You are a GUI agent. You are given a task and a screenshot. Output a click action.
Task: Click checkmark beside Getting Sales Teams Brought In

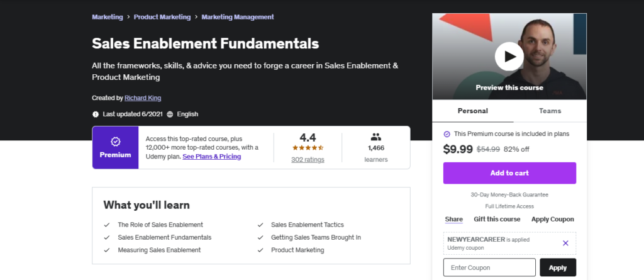pyautogui.click(x=260, y=238)
